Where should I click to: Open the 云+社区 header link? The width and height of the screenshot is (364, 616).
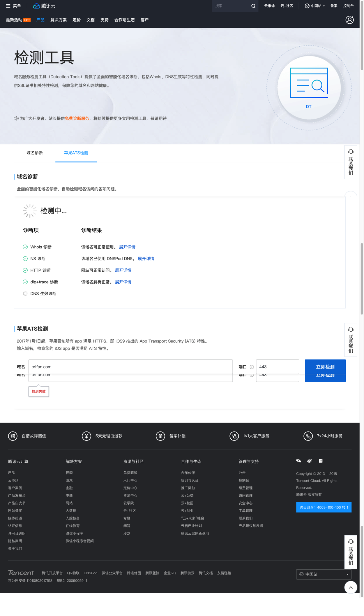pos(287,6)
